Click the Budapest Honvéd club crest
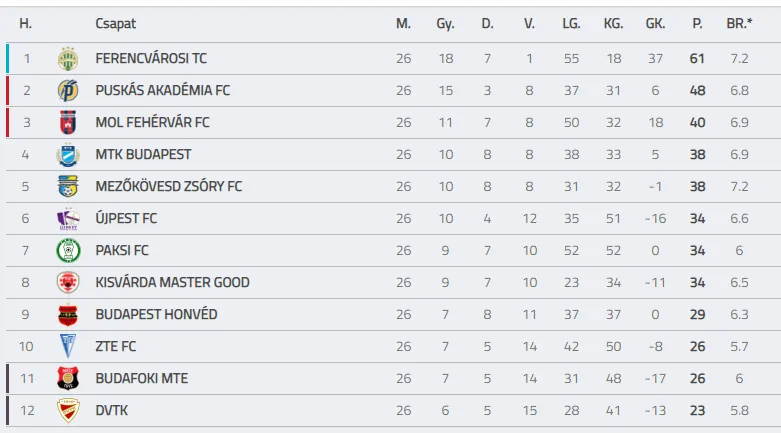Viewport: 781px width, 433px height. pos(68,315)
